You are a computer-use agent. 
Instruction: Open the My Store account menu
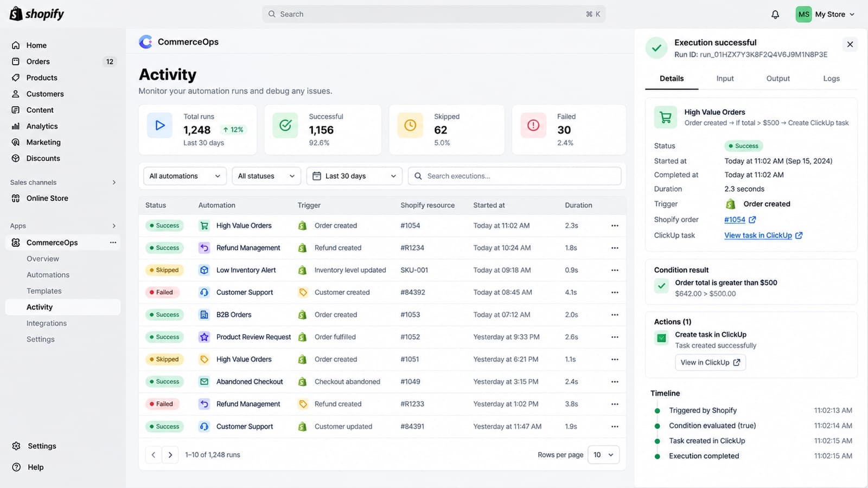click(x=825, y=15)
